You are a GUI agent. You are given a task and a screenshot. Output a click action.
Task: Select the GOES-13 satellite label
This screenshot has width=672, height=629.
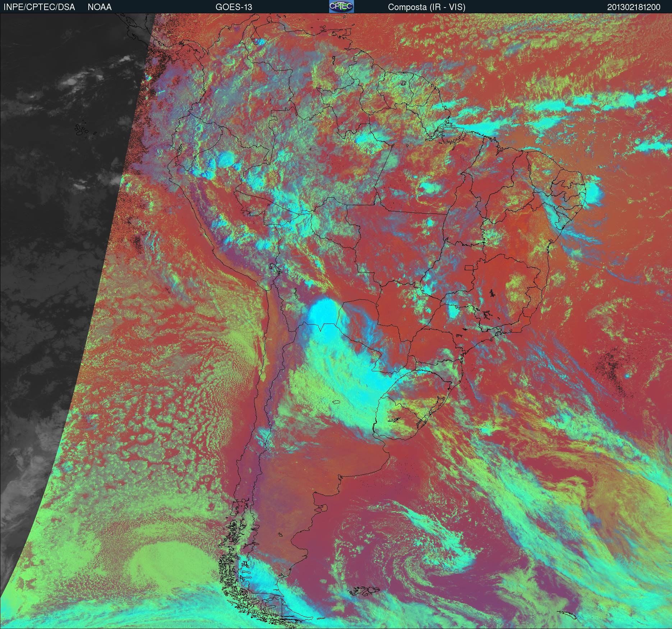coord(234,7)
